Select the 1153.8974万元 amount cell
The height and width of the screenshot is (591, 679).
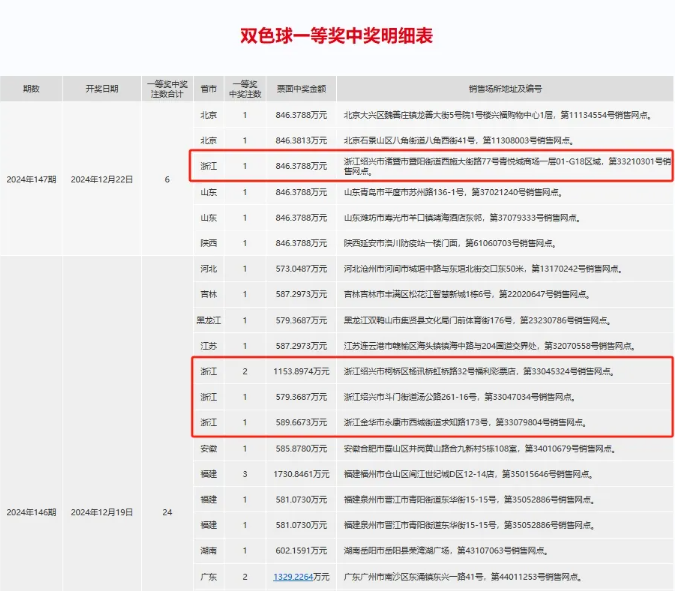pyautogui.click(x=301, y=371)
